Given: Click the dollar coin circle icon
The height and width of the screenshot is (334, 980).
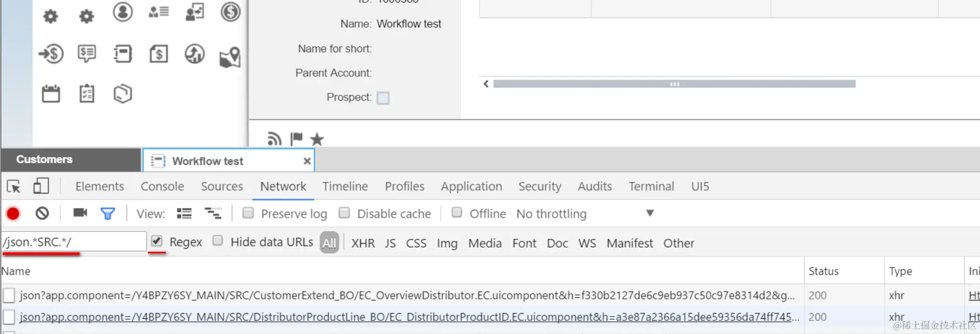Looking at the screenshot, I should (x=230, y=12).
